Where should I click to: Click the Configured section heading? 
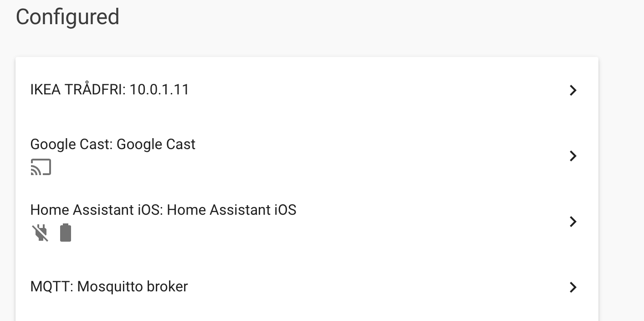pos(67,17)
